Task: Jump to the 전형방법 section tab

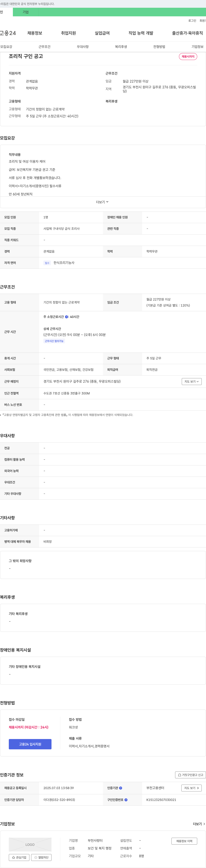Action: click(159, 47)
